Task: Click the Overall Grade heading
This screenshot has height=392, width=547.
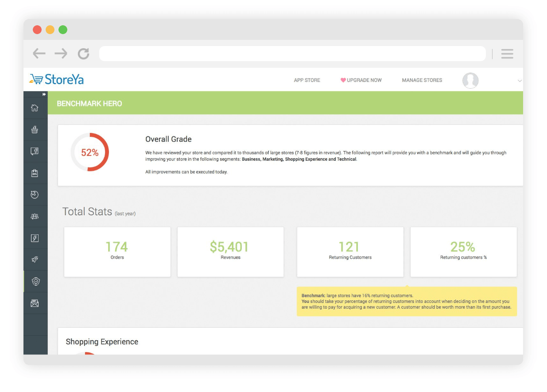Action: [x=168, y=139]
